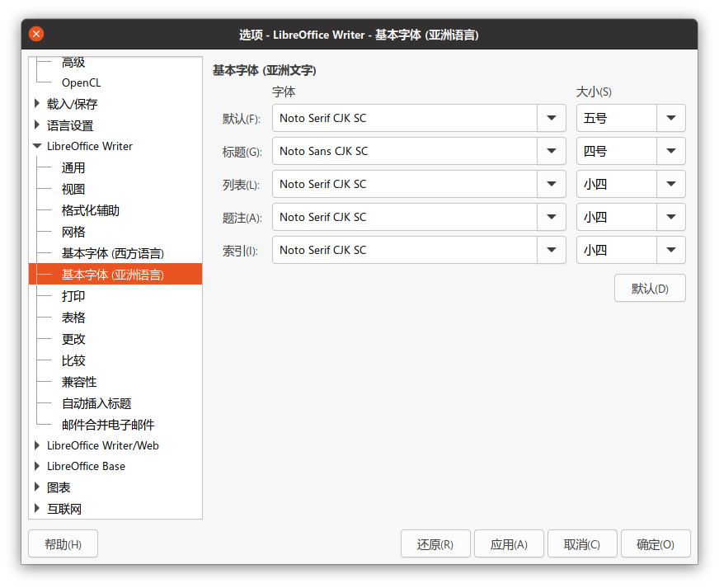Expand the LibreOffice Writer/Web node
The width and height of the screenshot is (719, 588).
click(37, 445)
